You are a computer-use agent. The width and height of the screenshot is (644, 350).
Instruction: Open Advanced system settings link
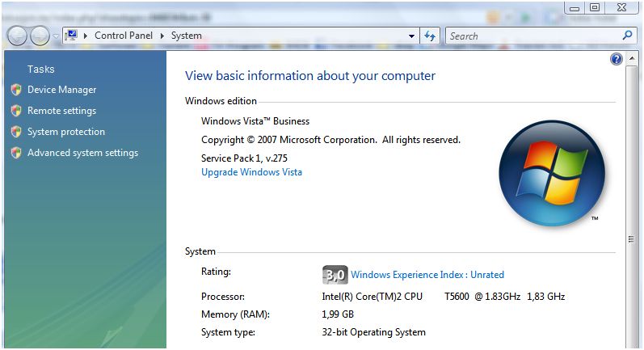82,153
